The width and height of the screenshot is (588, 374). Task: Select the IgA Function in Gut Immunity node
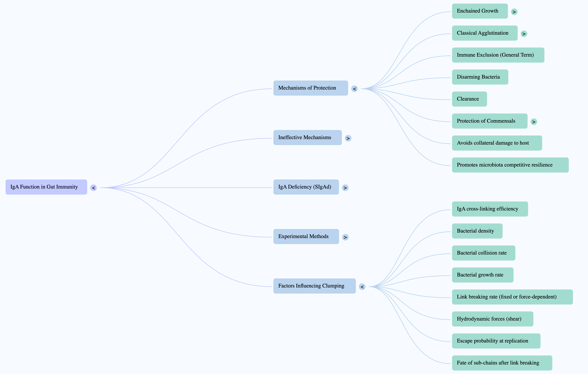(x=46, y=187)
